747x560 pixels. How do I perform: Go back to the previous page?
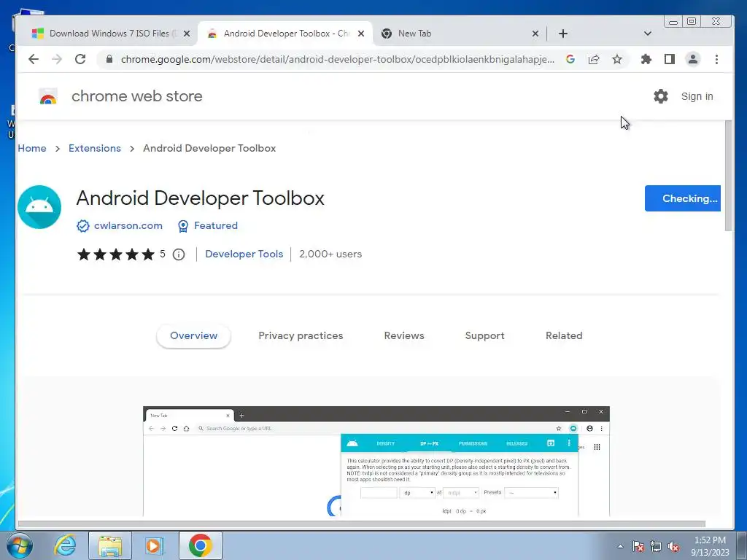pyautogui.click(x=34, y=59)
